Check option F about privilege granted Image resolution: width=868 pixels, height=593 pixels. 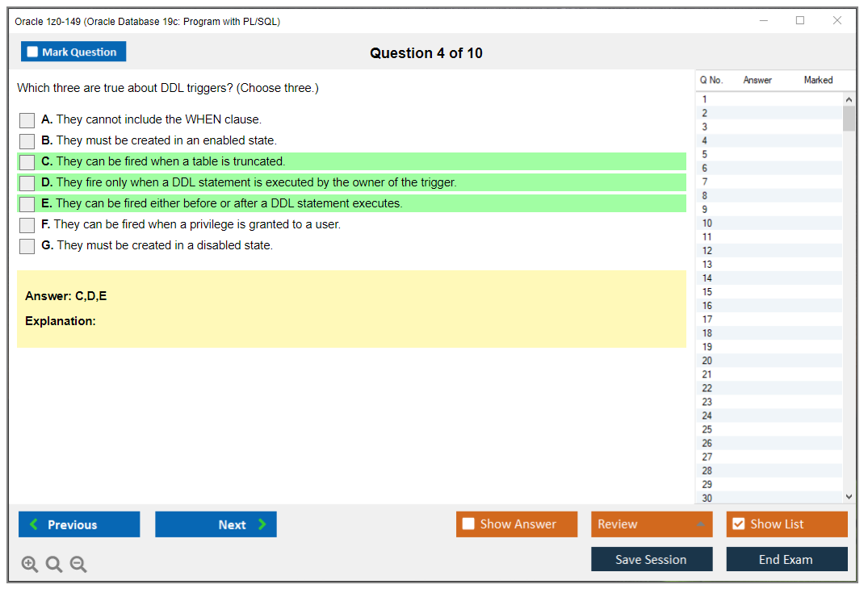click(27, 225)
